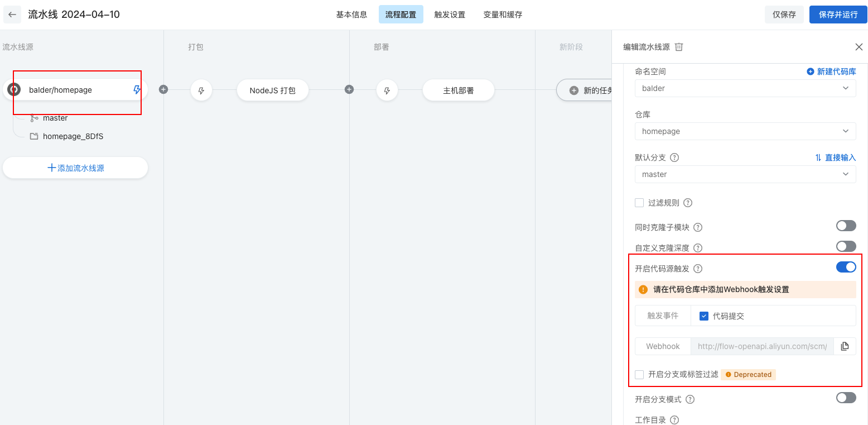Screen dimensions: 868x425
Task: Toggle 开启分支模式 switch
Action: [x=846, y=398]
